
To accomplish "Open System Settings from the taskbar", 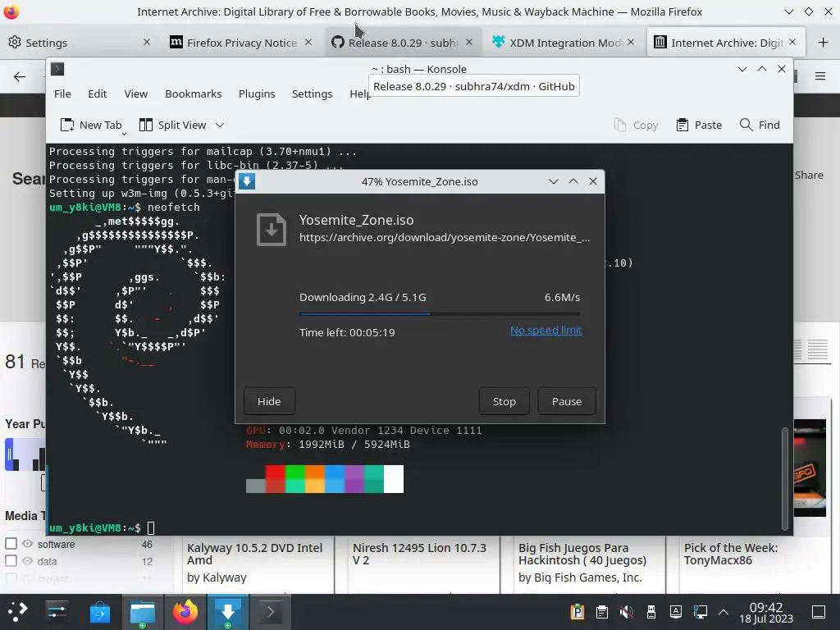I will (57, 612).
